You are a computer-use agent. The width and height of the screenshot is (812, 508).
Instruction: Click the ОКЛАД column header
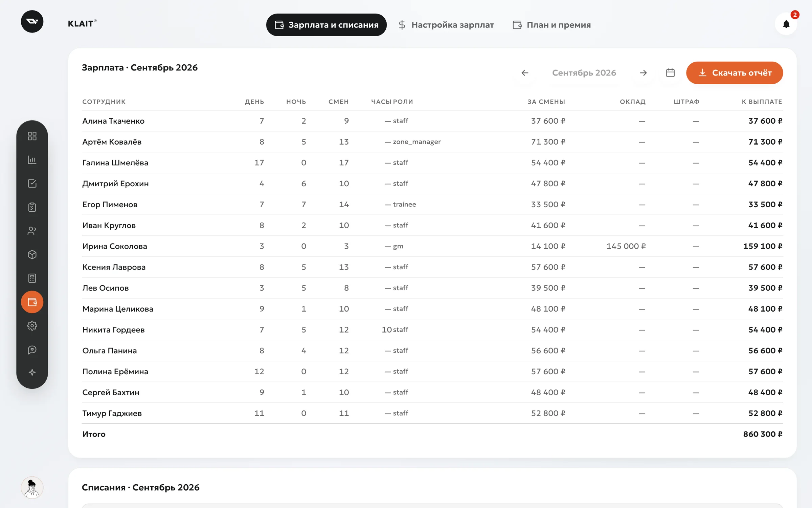[633, 102]
